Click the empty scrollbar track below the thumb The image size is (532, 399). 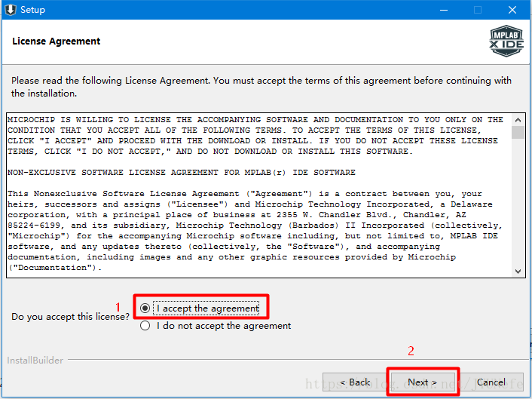(x=518, y=204)
